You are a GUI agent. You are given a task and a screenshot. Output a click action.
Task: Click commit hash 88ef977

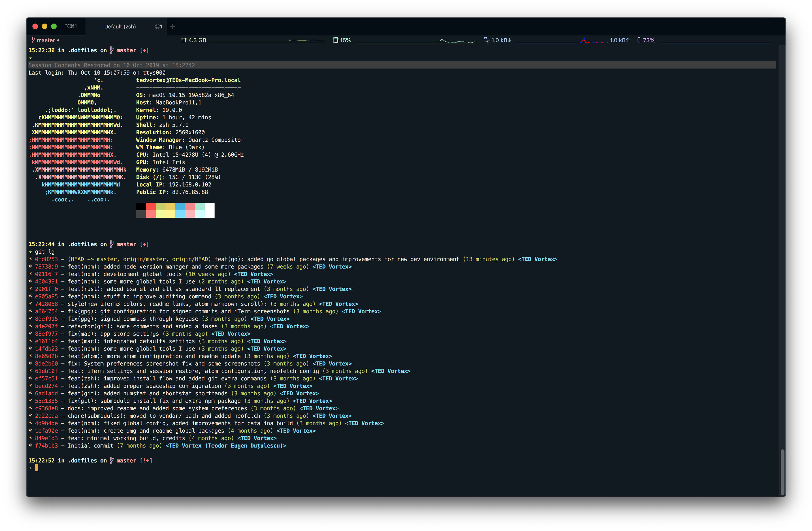pyautogui.click(x=46, y=334)
